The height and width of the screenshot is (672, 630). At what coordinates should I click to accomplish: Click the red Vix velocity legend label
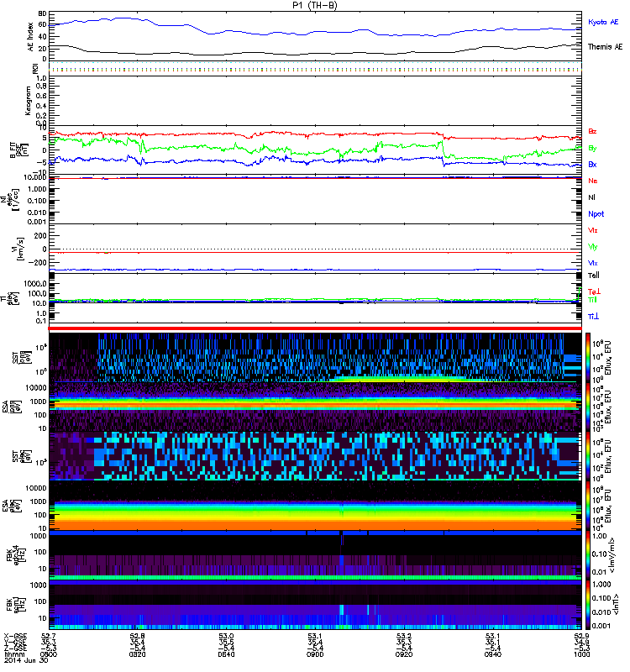click(593, 230)
